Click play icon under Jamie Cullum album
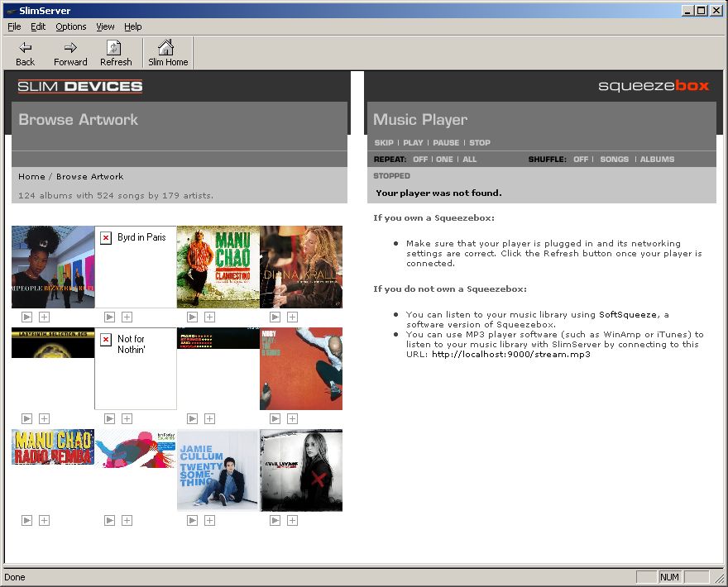The height and width of the screenshot is (587, 728). [192, 520]
